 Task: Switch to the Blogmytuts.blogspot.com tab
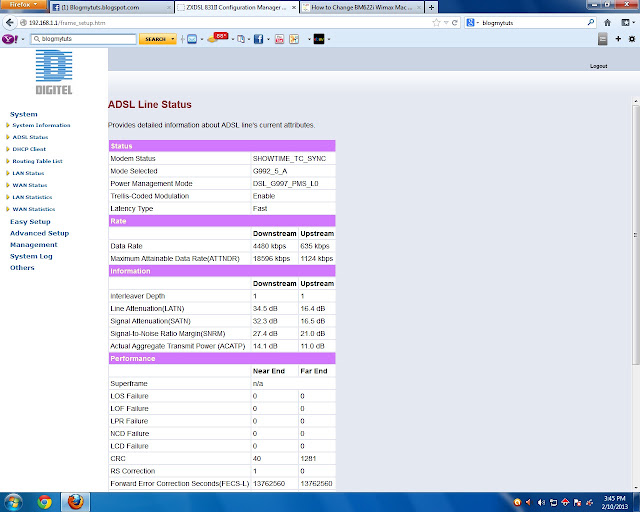click(111, 7)
